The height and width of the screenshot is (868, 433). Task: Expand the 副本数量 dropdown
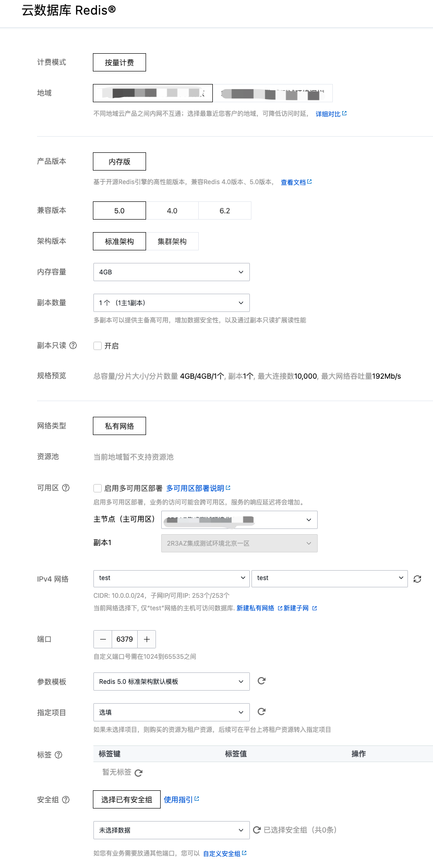pos(171,303)
